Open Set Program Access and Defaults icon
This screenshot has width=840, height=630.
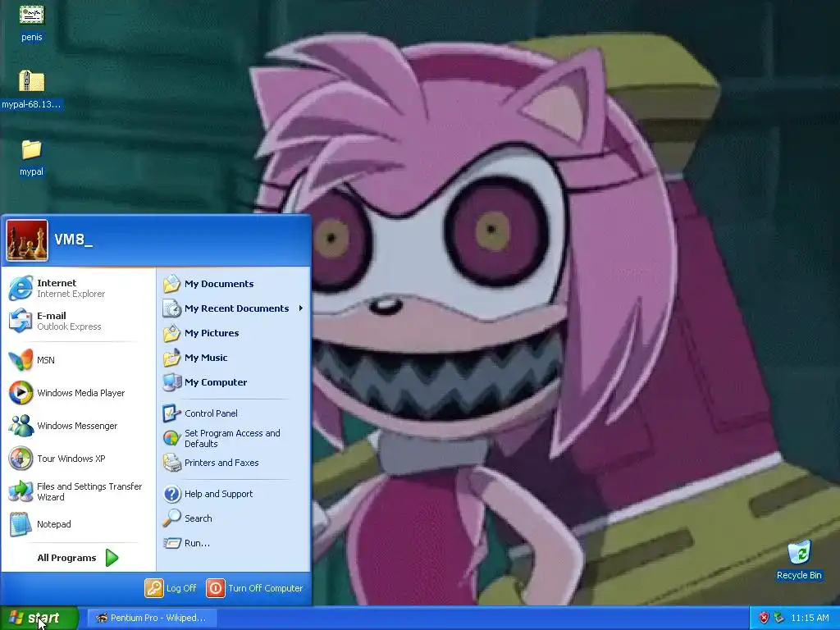[172, 438]
